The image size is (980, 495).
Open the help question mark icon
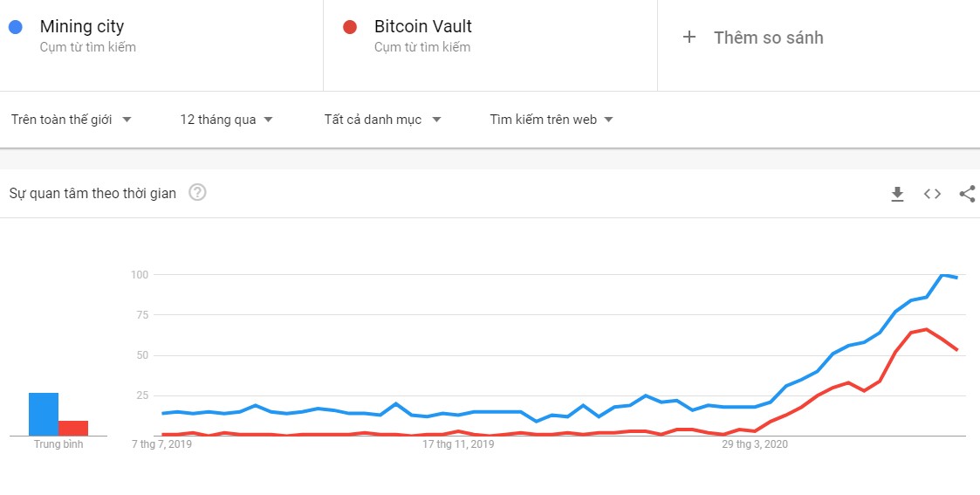[197, 192]
